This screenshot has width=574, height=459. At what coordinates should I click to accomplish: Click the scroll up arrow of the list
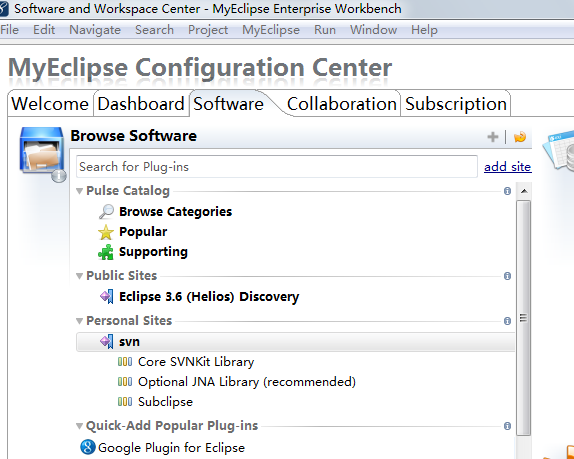pos(524,191)
